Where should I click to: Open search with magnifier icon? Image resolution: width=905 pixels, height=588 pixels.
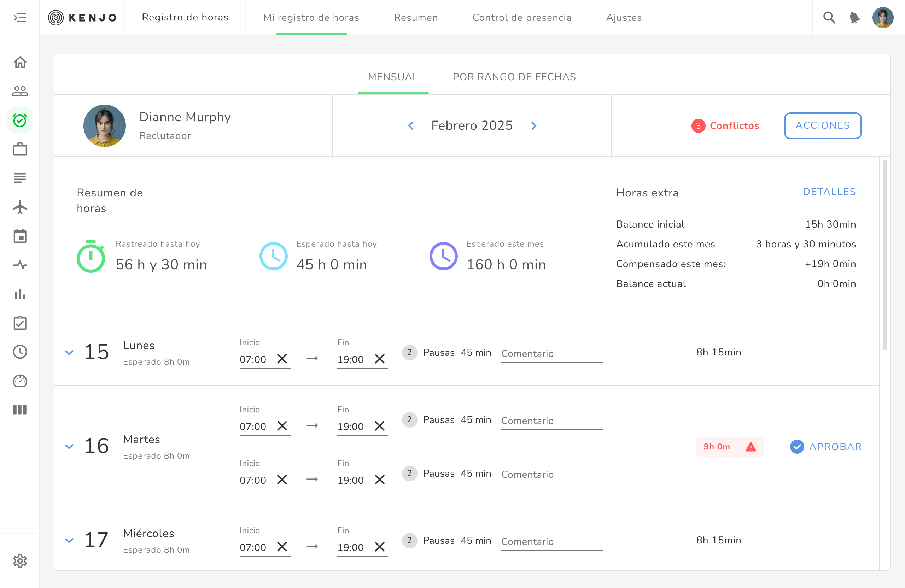(x=829, y=17)
